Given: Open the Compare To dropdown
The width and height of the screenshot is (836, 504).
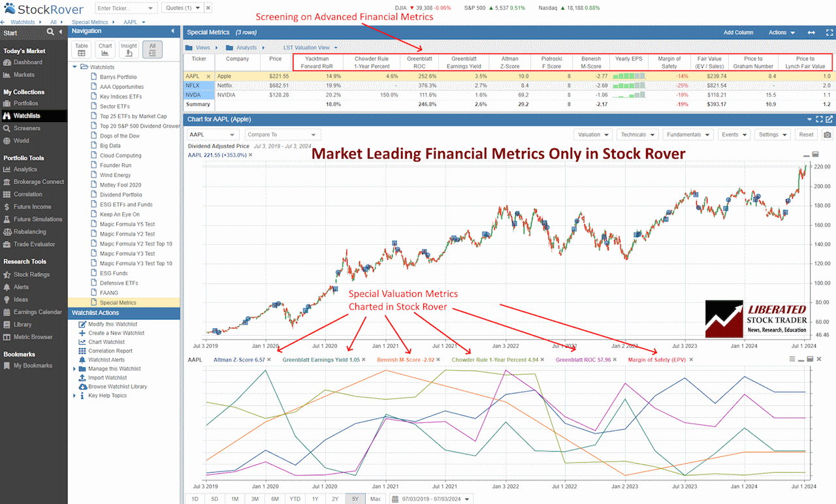Looking at the screenshot, I should (282, 134).
